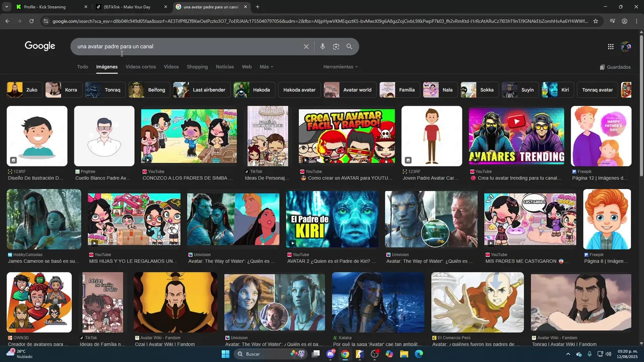Open the weather widget showing 26°C Nublado

point(20,354)
